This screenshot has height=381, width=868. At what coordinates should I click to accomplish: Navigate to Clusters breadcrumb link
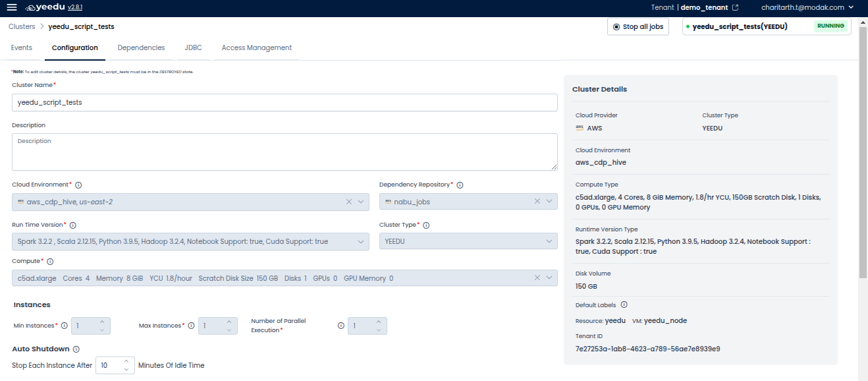tap(22, 27)
